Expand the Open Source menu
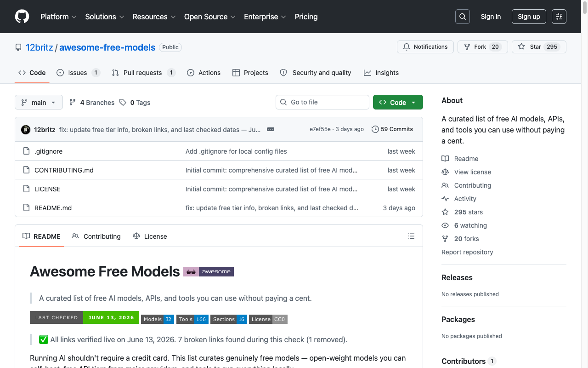Screen dimensions: 588x368 click(x=210, y=17)
